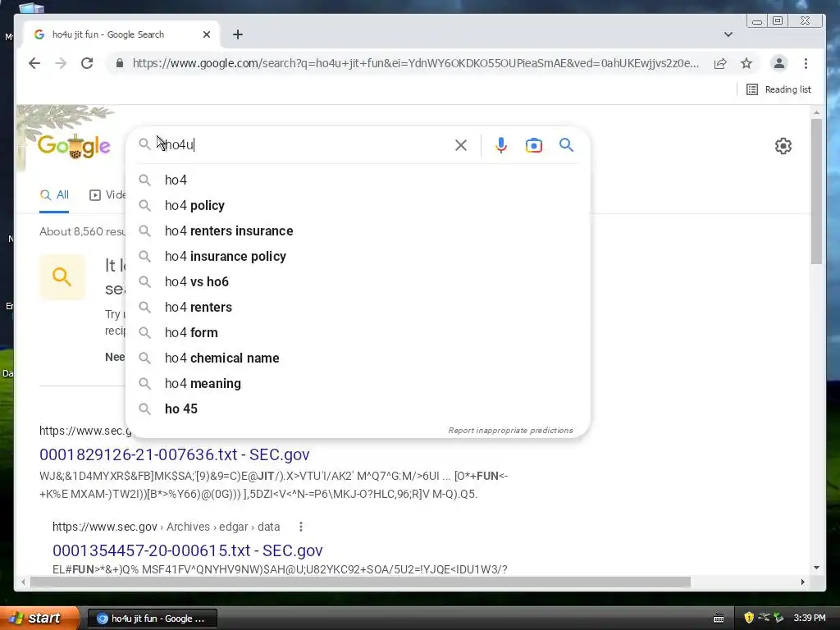Screen dimensions: 840x630
Task: Open Google quick settings gear
Action: 783,146
